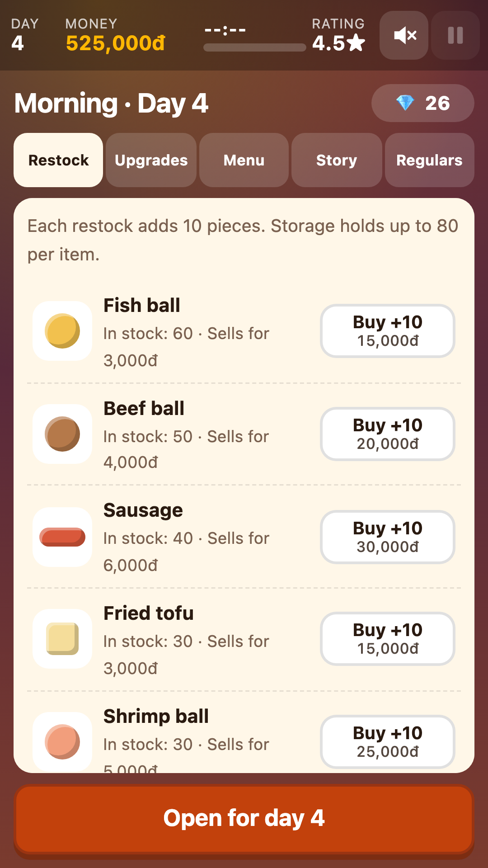The height and width of the screenshot is (868, 488).
Task: Switch to the Upgrades tab
Action: (151, 160)
